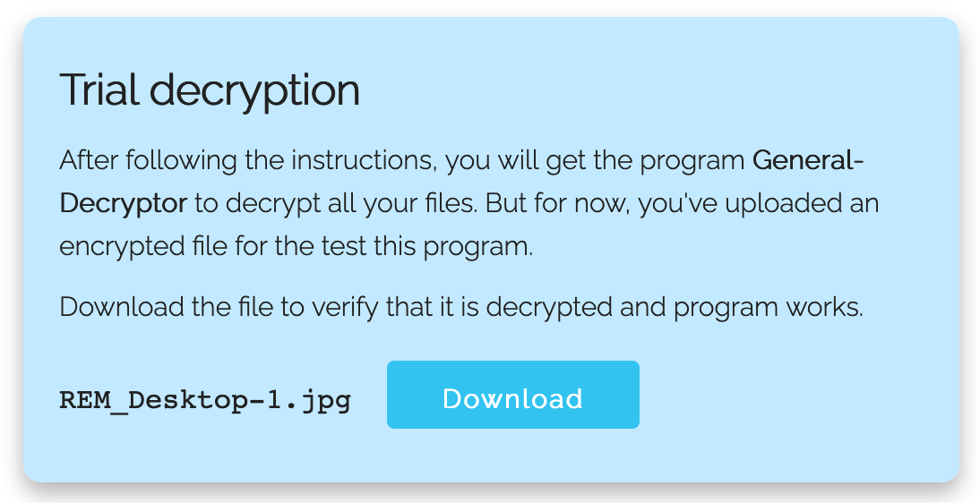The image size is (980, 503).
Task: Click the bold General-Decryptor program name
Action: click(807, 161)
